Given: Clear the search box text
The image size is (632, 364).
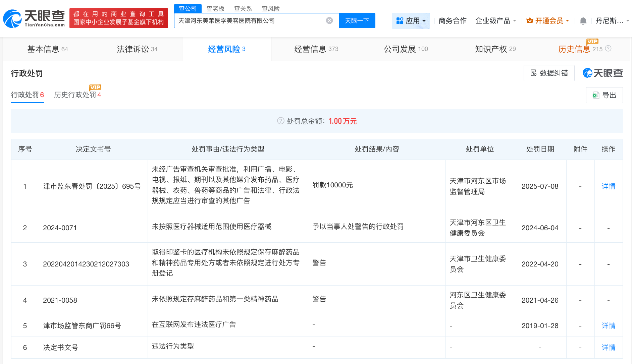Looking at the screenshot, I should [x=329, y=21].
